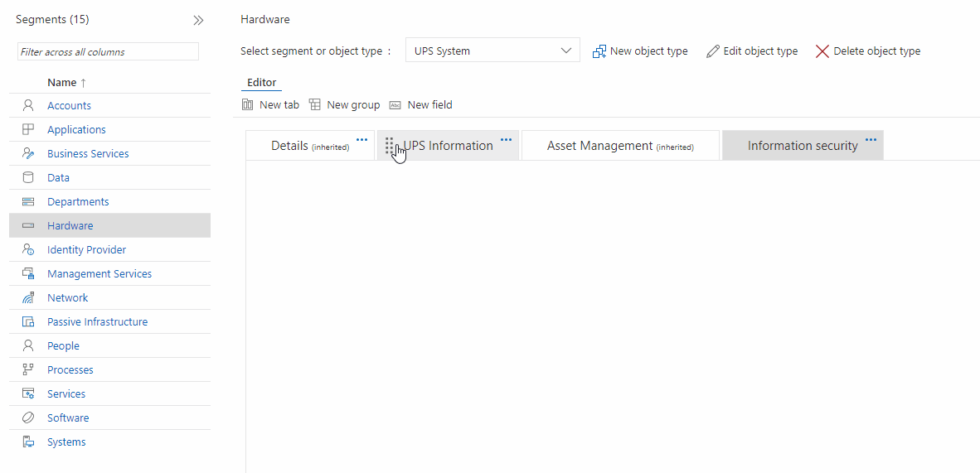Open the Details tab options menu

point(361,139)
